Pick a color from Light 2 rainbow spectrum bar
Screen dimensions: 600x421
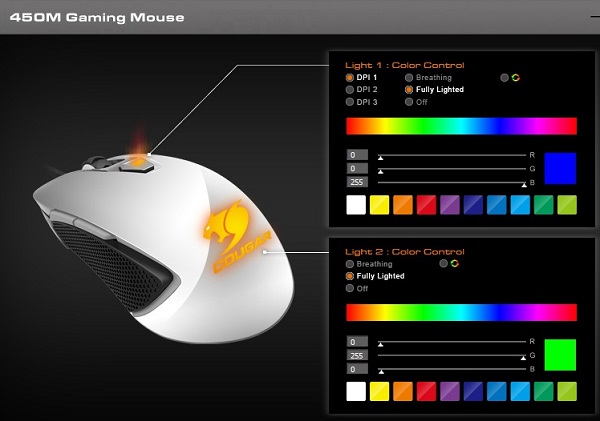point(461,313)
